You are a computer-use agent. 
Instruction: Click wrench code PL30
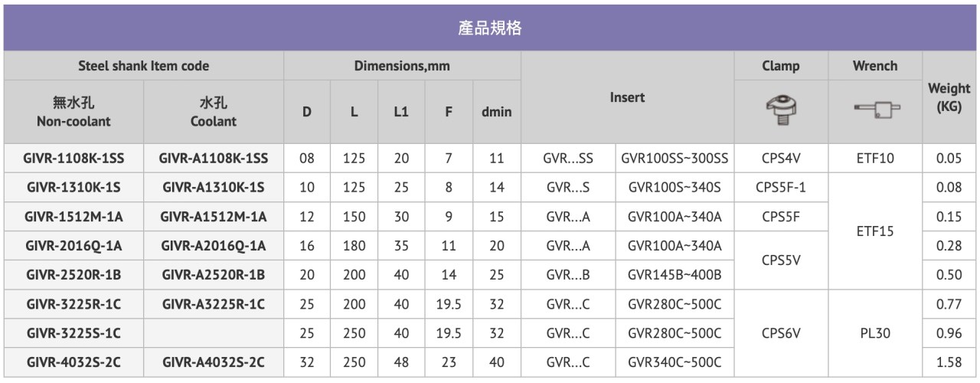(874, 333)
